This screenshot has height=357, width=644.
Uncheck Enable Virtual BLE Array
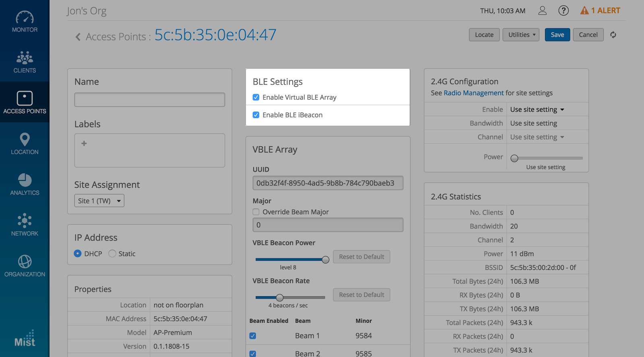[256, 97]
